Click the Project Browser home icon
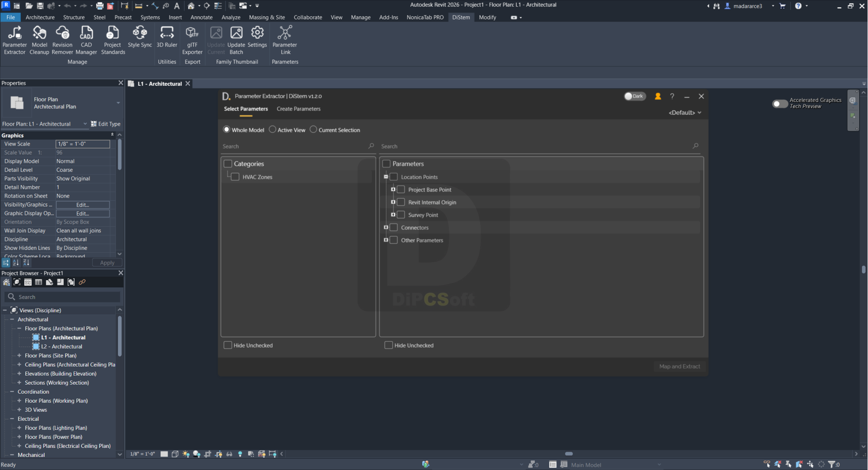Image resolution: width=868 pixels, height=470 pixels. 6,282
